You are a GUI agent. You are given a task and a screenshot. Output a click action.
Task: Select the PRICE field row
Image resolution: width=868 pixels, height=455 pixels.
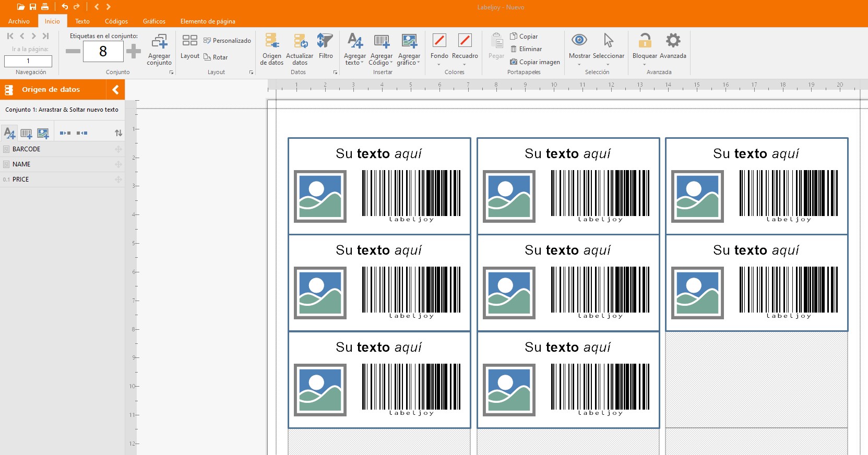(62, 179)
